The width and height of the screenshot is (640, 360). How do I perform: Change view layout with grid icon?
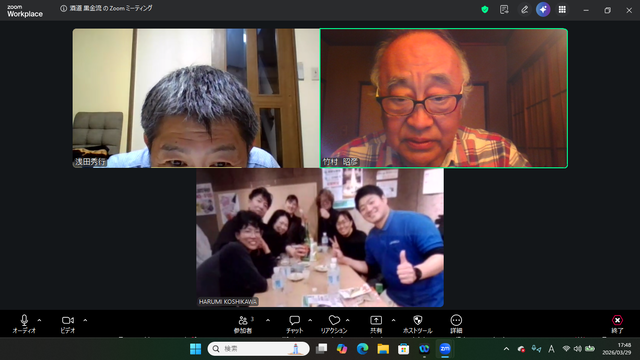562,9
